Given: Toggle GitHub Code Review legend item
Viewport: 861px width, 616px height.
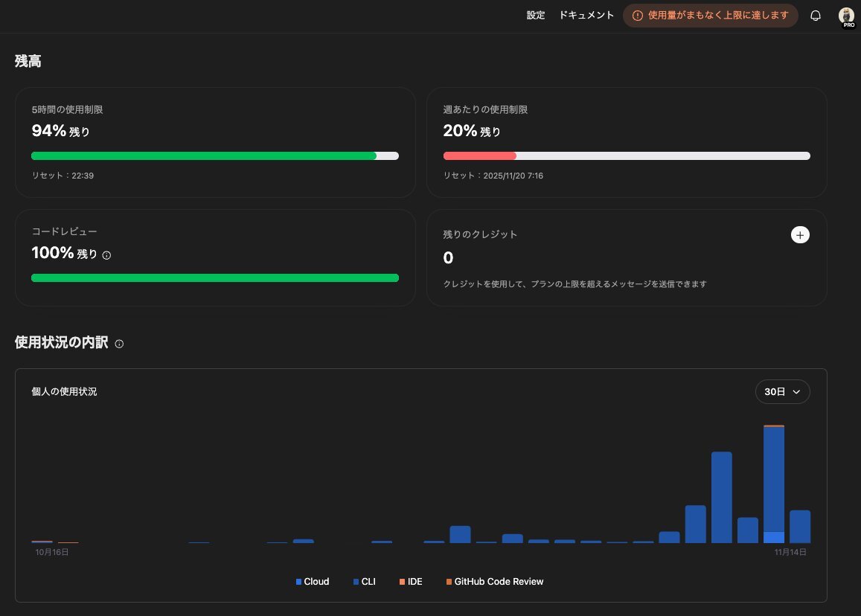Looking at the screenshot, I should [495, 582].
